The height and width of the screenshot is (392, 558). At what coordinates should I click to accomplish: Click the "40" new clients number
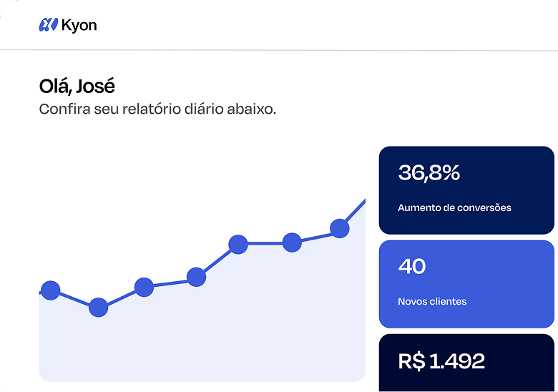411,267
